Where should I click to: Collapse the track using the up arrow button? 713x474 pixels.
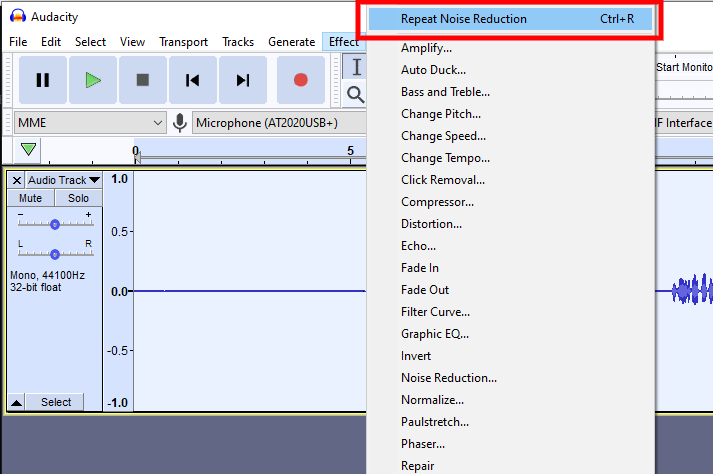pyautogui.click(x=16, y=403)
